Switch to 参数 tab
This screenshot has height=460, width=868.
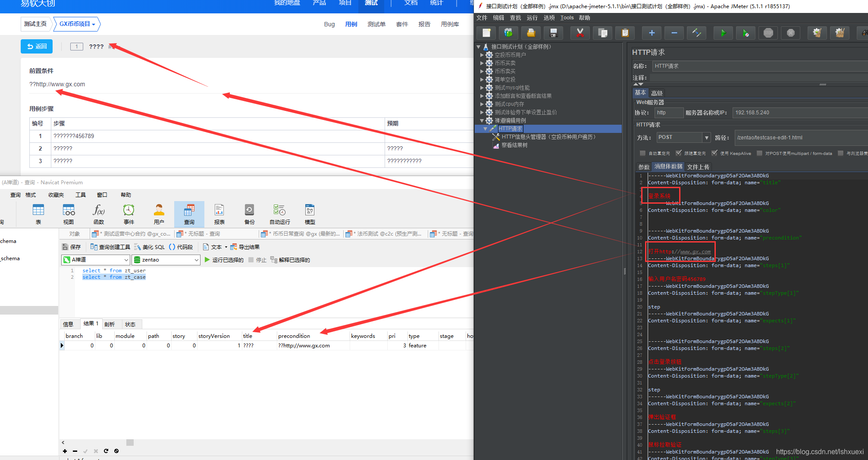(x=644, y=167)
